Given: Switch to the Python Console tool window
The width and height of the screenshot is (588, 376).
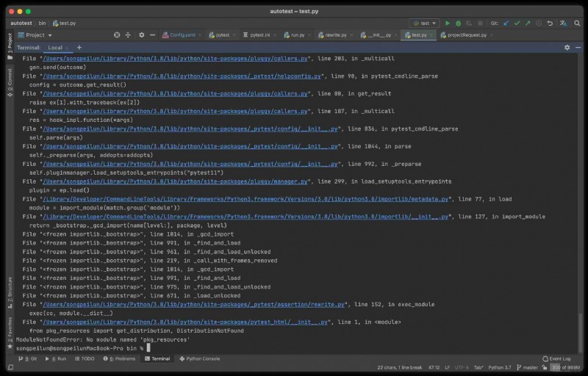Looking at the screenshot, I should pyautogui.click(x=199, y=359).
